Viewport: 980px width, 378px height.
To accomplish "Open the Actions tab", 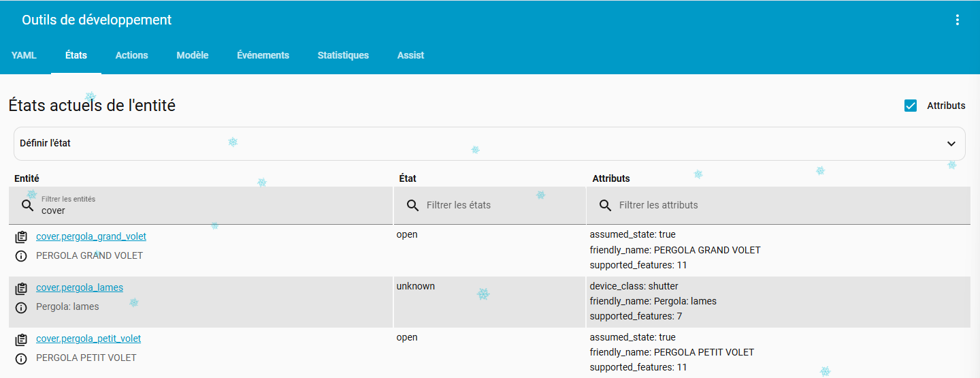I will click(131, 55).
